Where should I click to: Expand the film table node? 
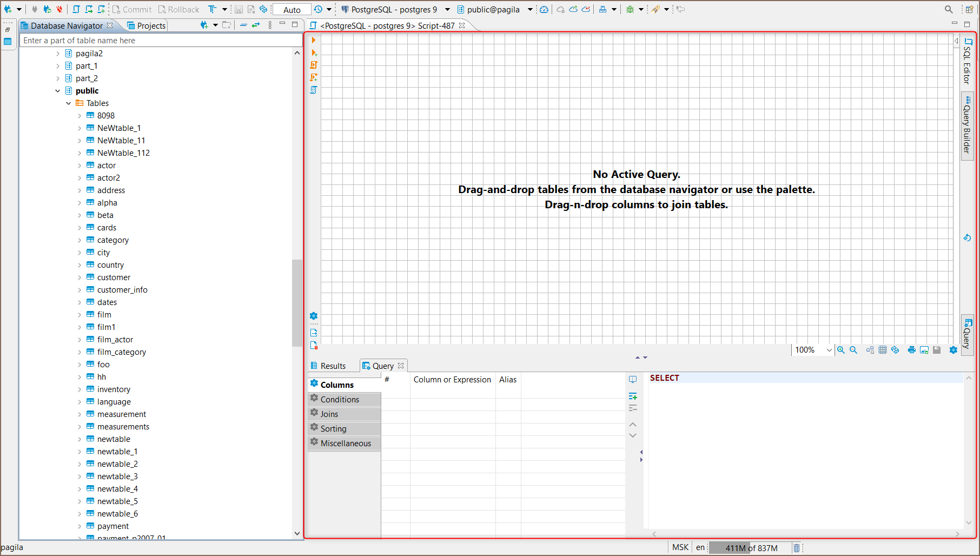79,314
